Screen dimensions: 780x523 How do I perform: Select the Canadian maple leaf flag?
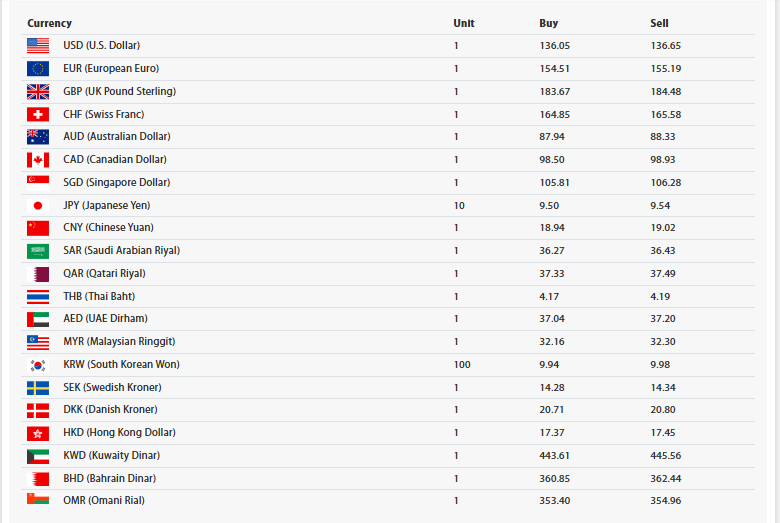pos(38,160)
